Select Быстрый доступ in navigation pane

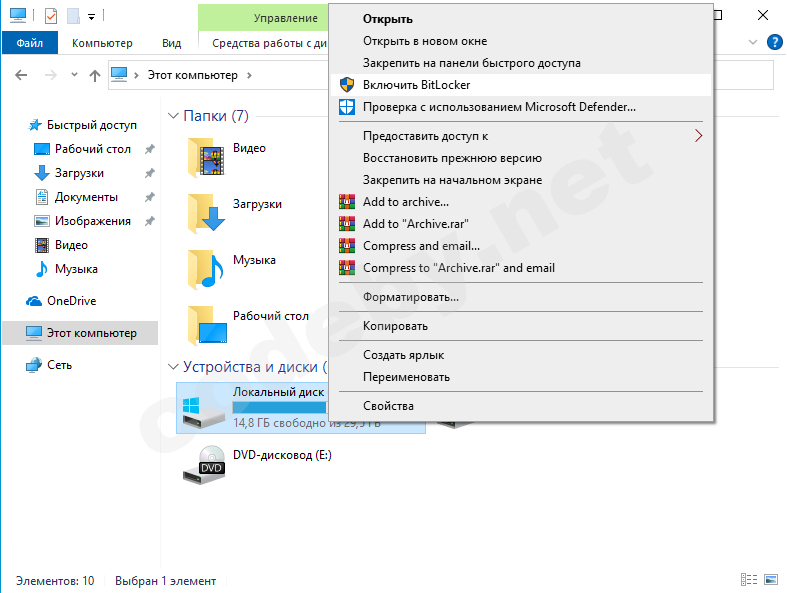83,125
